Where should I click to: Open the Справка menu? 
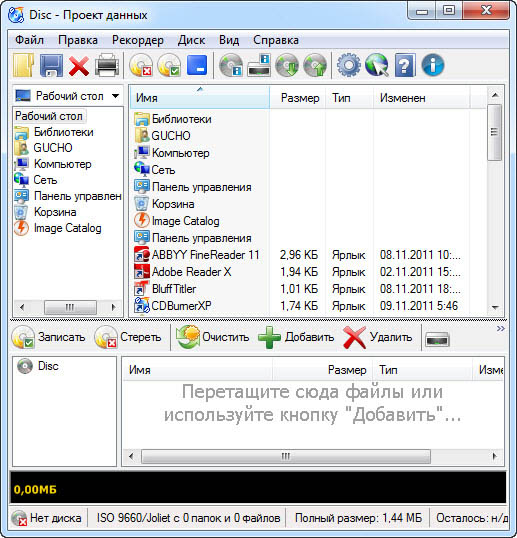pos(276,40)
